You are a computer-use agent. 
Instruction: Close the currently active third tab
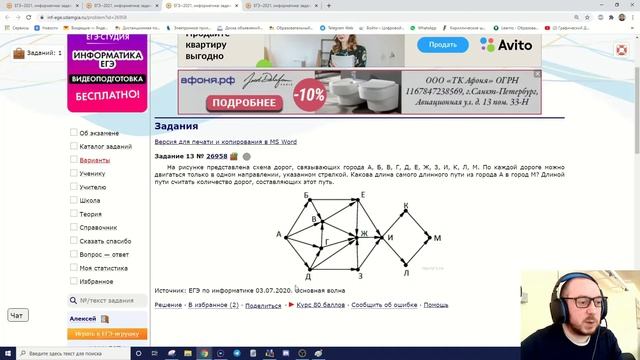tap(236, 6)
